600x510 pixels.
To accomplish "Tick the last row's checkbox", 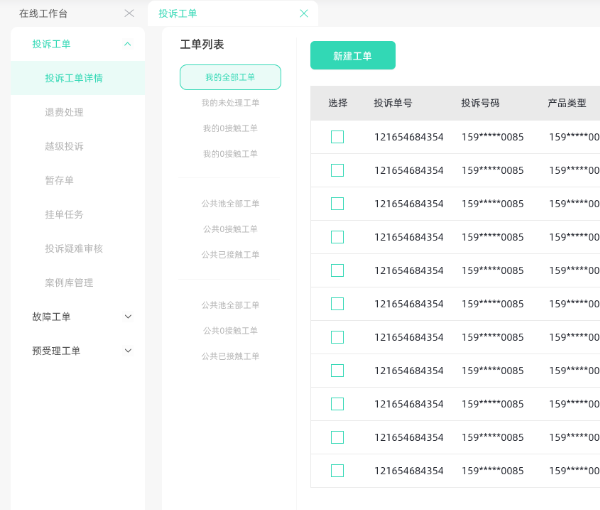I will 337,471.
